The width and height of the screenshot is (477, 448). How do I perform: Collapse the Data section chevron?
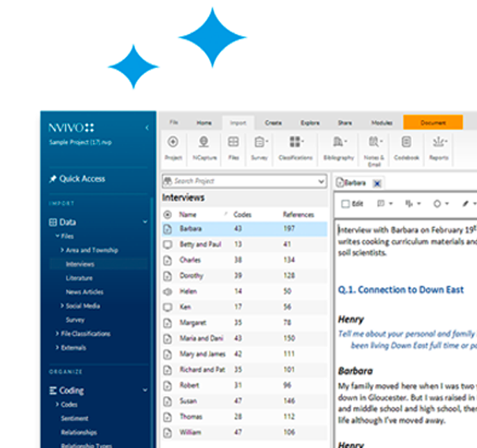145,222
